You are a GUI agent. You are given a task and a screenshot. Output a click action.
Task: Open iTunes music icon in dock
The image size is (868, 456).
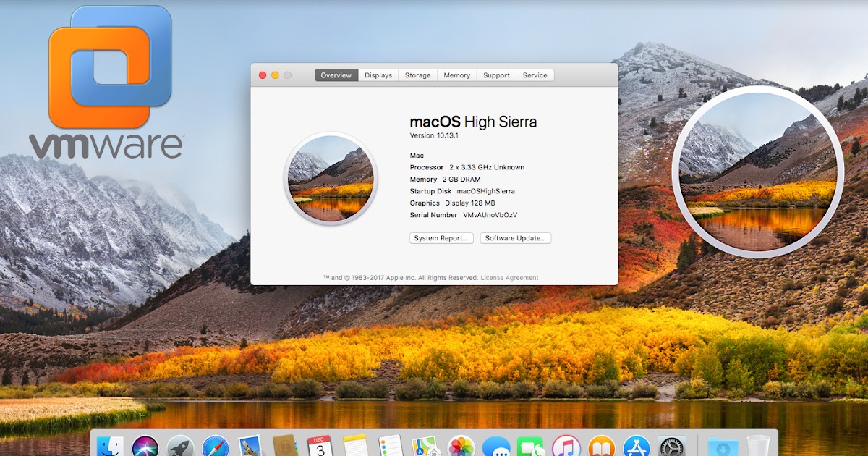click(x=566, y=447)
